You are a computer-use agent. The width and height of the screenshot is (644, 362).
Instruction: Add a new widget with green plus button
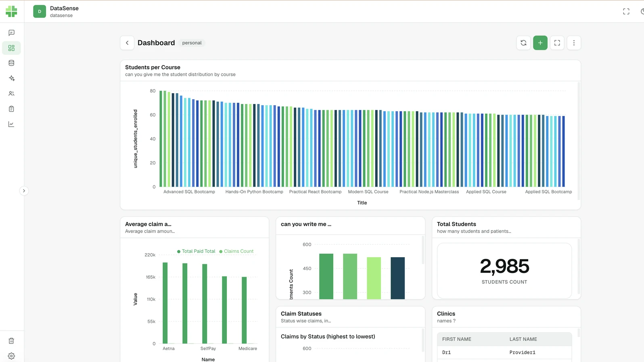click(540, 43)
